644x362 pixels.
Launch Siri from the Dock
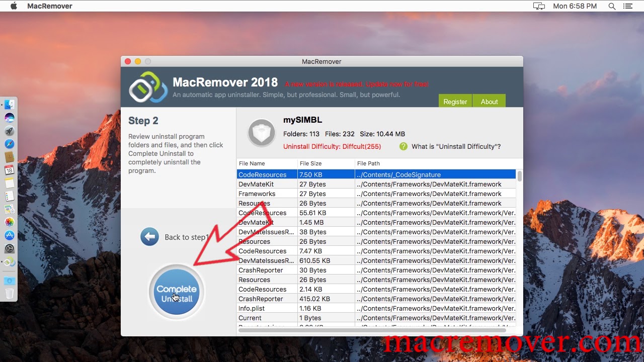tap(10, 118)
